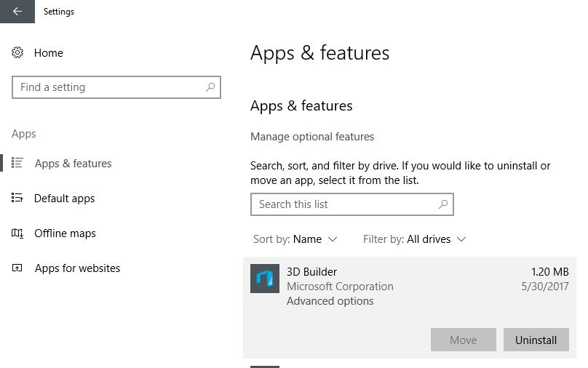Image resolution: width=588 pixels, height=368 pixels.
Task: Open the Sort by Name dropdown
Action: click(x=295, y=239)
